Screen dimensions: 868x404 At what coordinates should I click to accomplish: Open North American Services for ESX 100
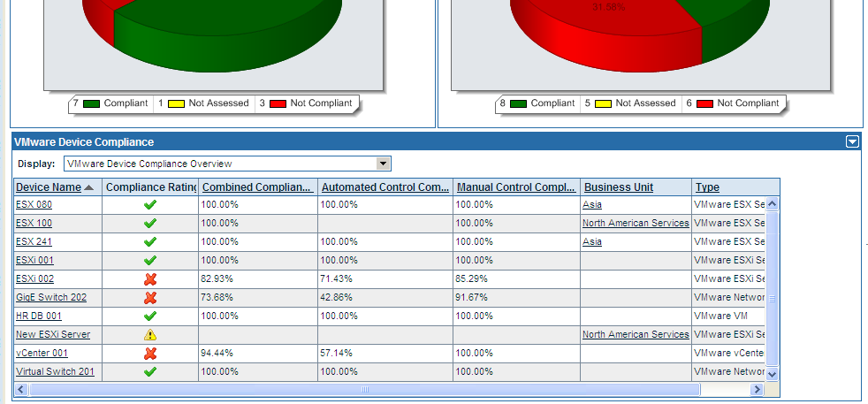click(636, 223)
